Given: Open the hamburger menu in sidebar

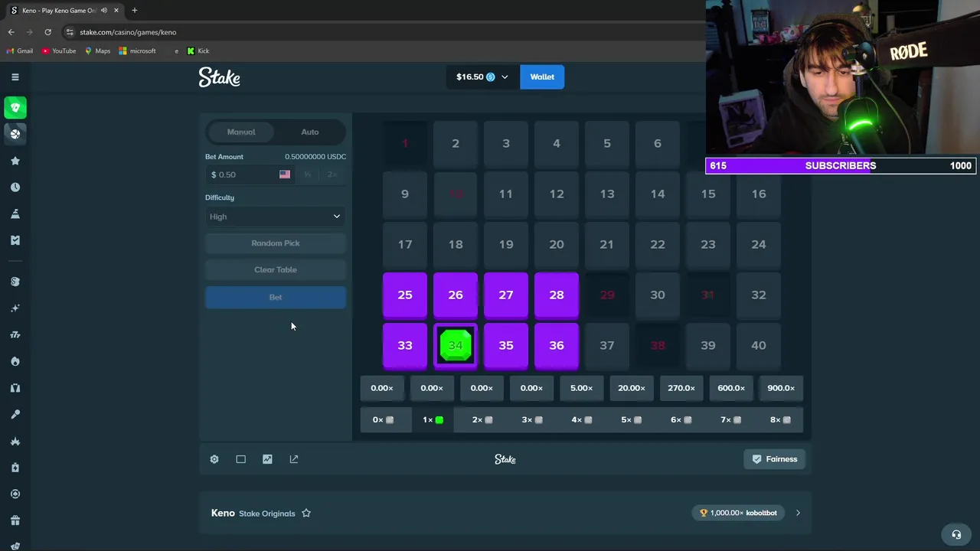Looking at the screenshot, I should (x=15, y=77).
